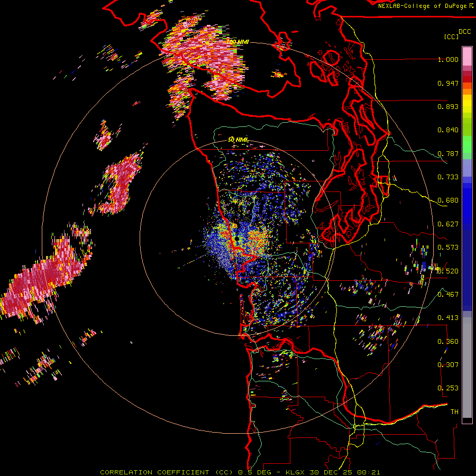Click the 0.680 value on color scale
476x476 pixels.
click(x=448, y=200)
